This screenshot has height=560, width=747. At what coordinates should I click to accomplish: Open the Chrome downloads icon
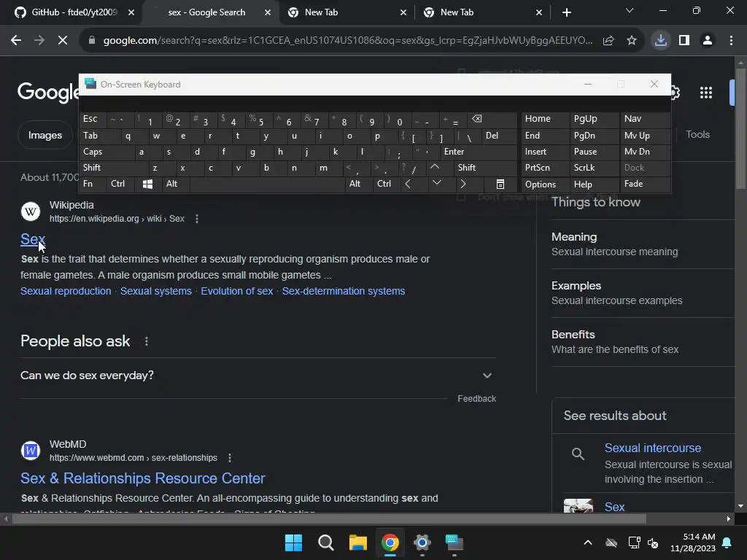point(661,41)
